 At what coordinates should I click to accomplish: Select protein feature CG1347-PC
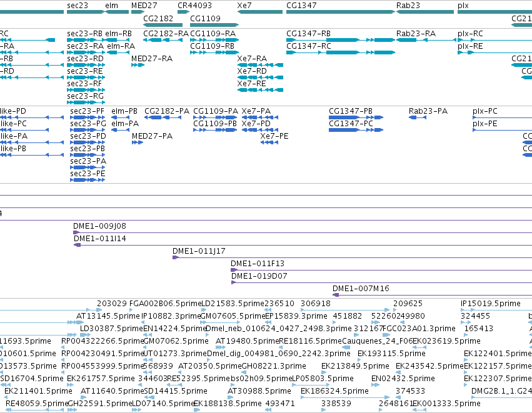point(356,130)
